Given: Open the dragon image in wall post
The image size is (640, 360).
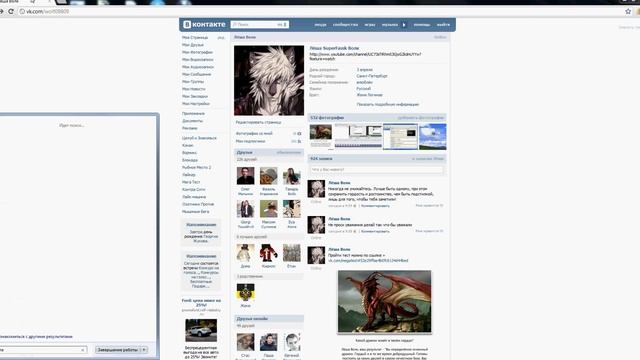Looking at the screenshot, I should click(x=384, y=302).
